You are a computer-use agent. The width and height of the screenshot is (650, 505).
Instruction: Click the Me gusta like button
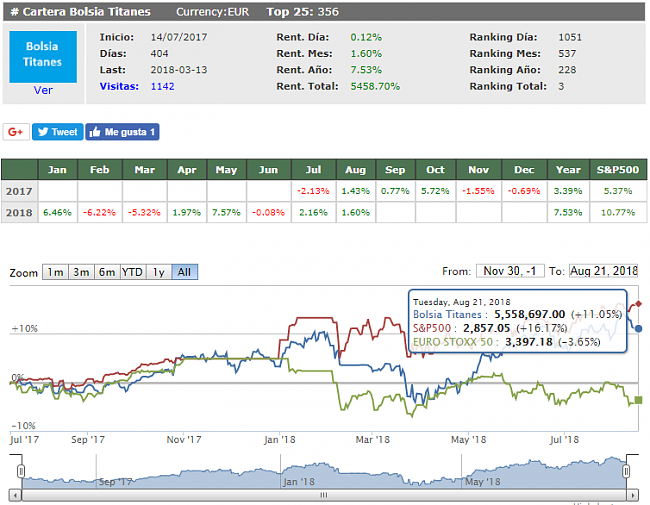click(x=122, y=132)
